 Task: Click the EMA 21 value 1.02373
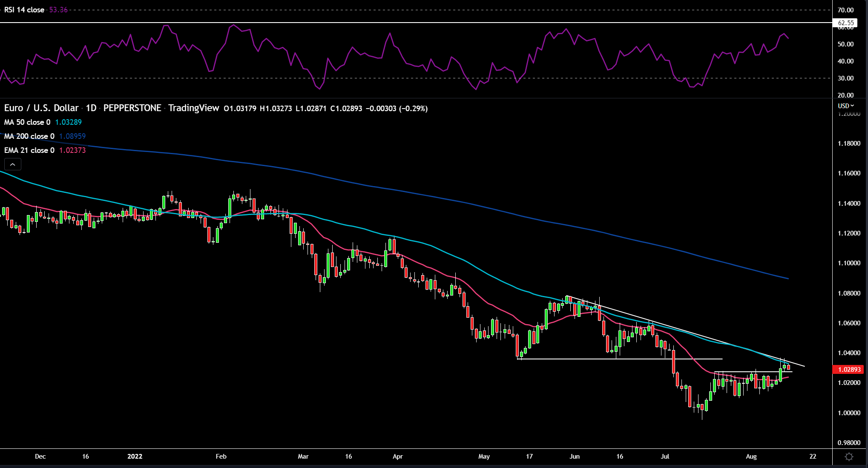coord(72,150)
